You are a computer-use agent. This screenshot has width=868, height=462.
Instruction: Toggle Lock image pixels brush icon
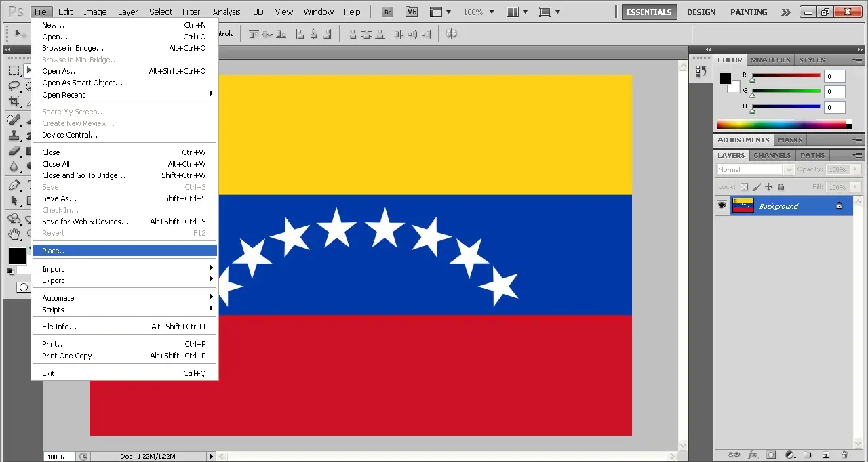(x=756, y=187)
